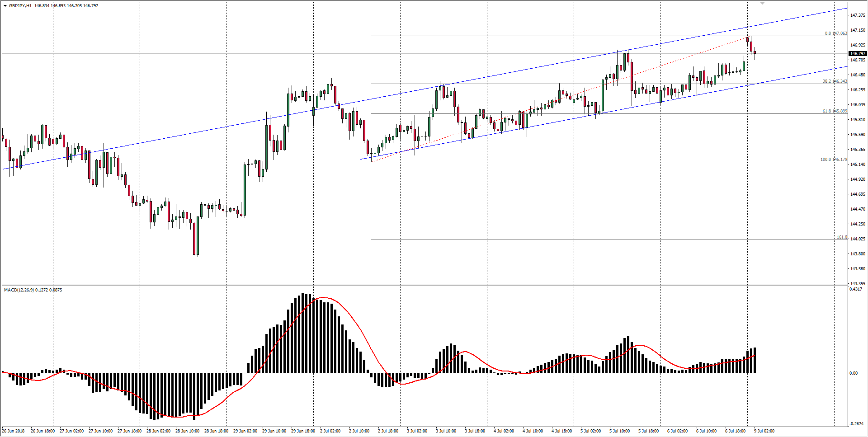Click the latest red candlestick on chart
The image size is (868, 437).
[x=755, y=53]
